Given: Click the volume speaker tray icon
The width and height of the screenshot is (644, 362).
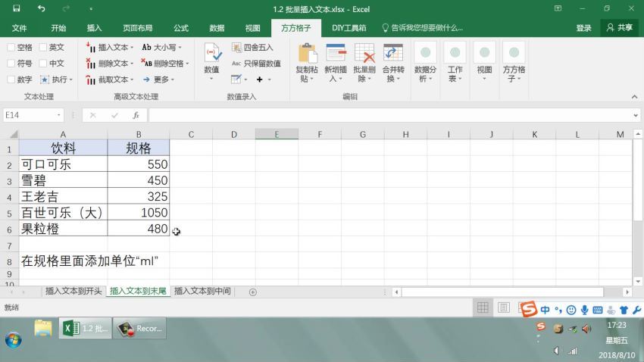Looking at the screenshot, I should (586, 329).
